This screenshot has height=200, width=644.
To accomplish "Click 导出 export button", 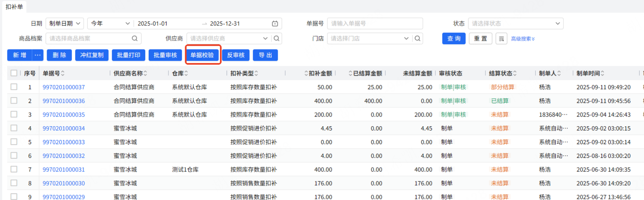I will (265, 55).
